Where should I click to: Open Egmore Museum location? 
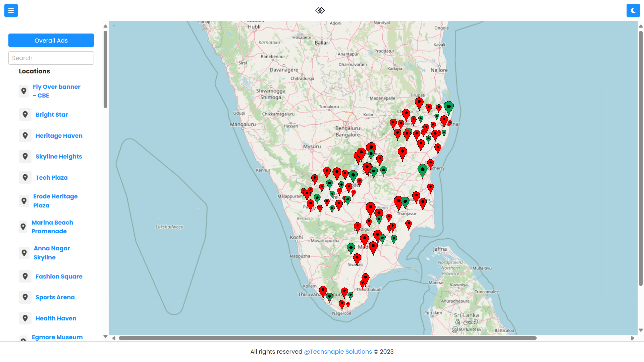pos(57,337)
